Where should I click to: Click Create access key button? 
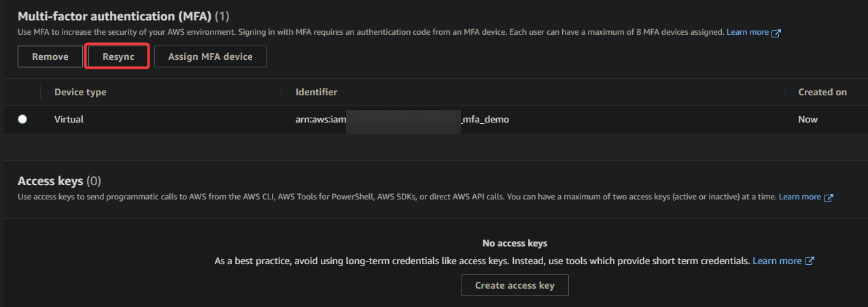pyautogui.click(x=515, y=285)
